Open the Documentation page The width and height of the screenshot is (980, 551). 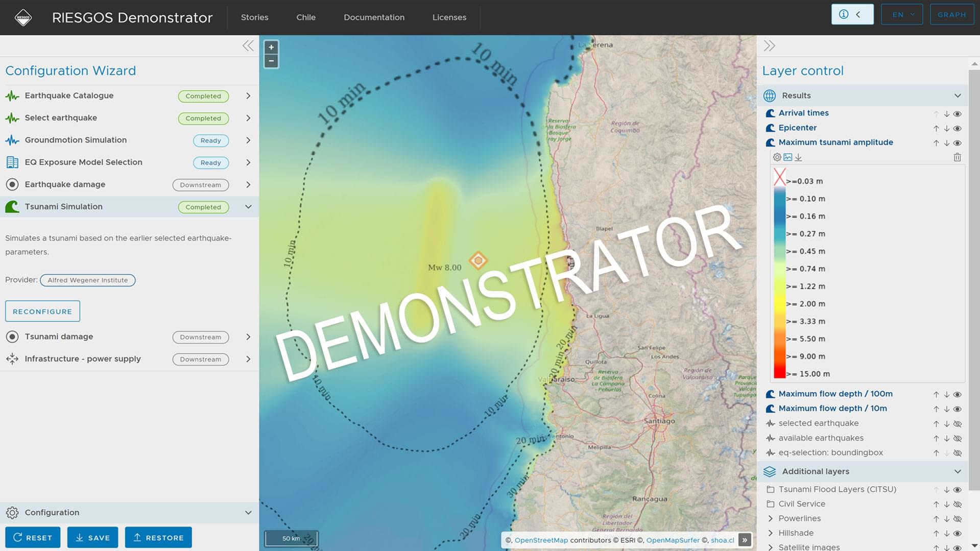[x=374, y=17]
